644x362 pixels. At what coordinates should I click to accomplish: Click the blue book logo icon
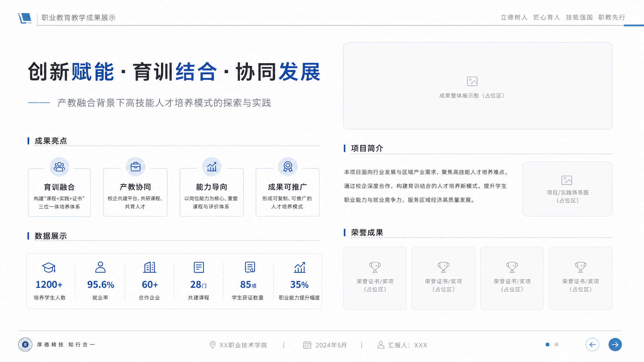[25, 18]
